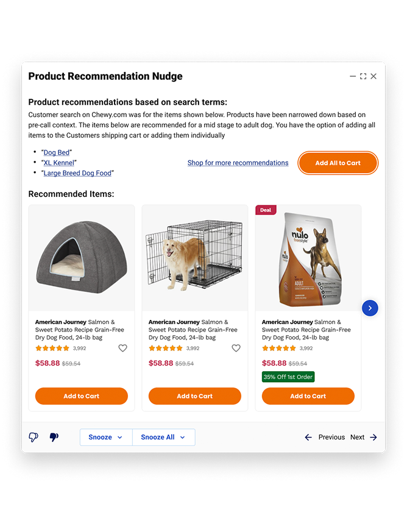Click the Nulo dog food thumbnail
This screenshot has height=532, width=407.
tap(308, 258)
